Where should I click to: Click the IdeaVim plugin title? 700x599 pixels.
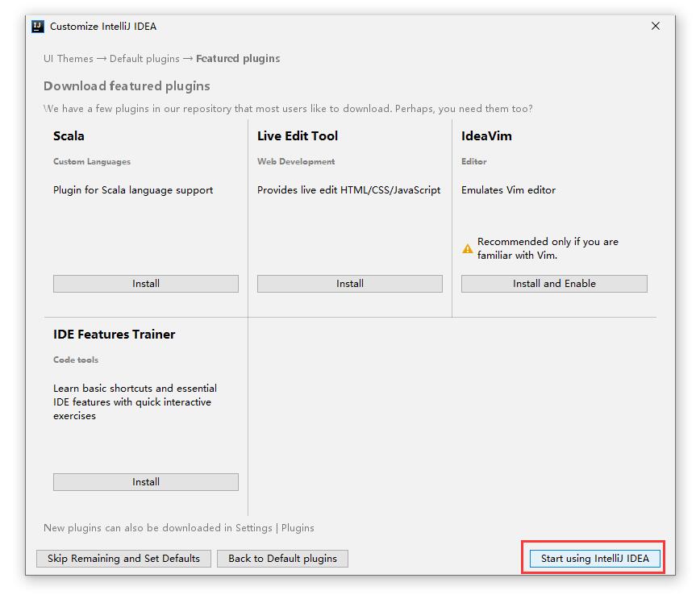tap(486, 135)
